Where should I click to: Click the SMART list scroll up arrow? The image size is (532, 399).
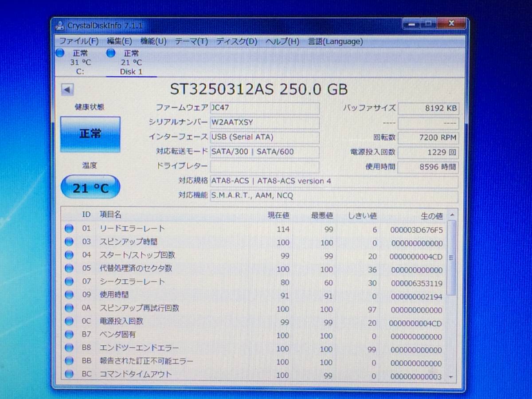[x=451, y=215]
